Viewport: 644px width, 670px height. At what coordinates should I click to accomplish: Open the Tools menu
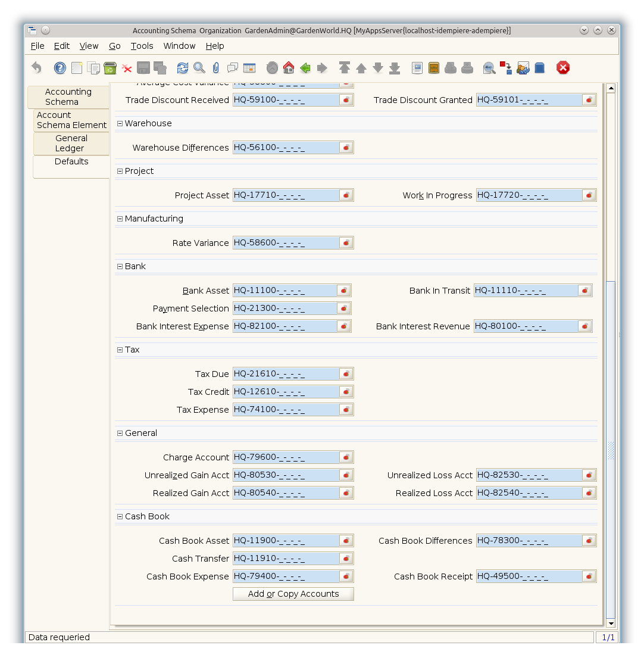click(x=142, y=46)
